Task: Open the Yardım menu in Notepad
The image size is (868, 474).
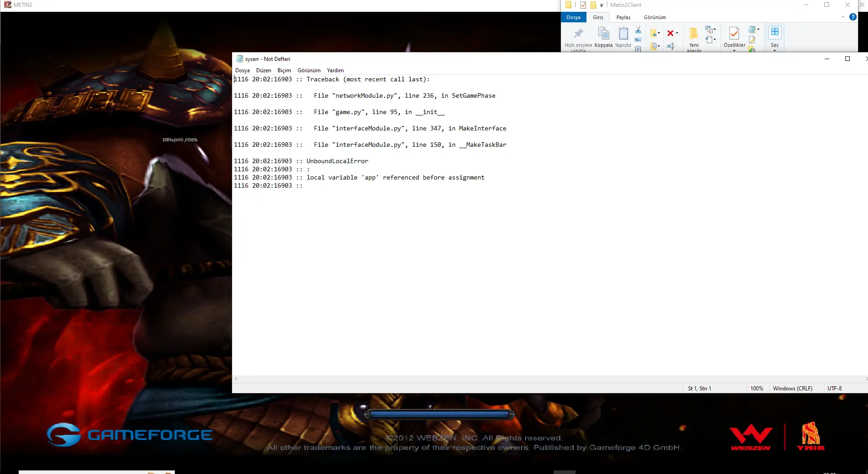Action: pyautogui.click(x=335, y=70)
